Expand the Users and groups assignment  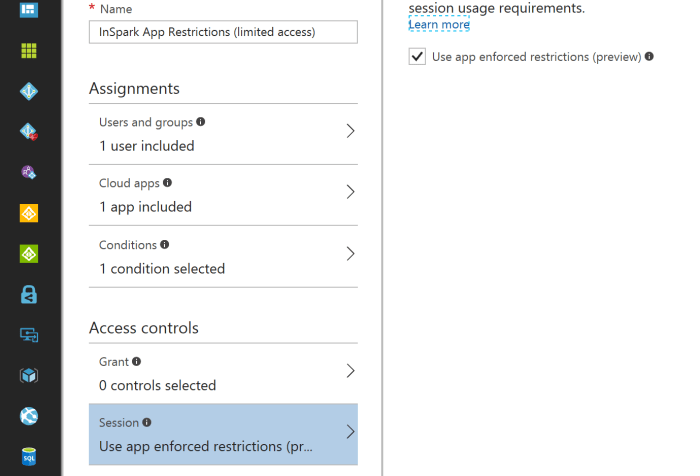[x=223, y=134]
